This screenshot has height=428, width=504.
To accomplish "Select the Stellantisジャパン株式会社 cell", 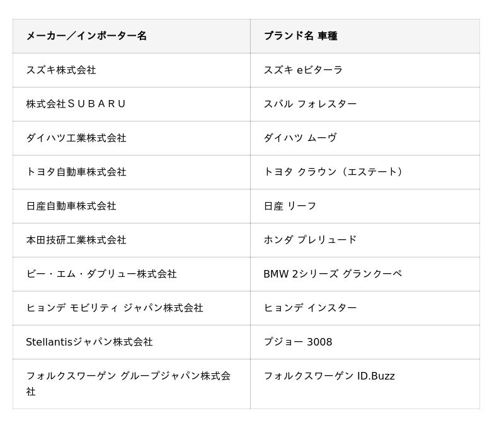I will [x=89, y=342].
